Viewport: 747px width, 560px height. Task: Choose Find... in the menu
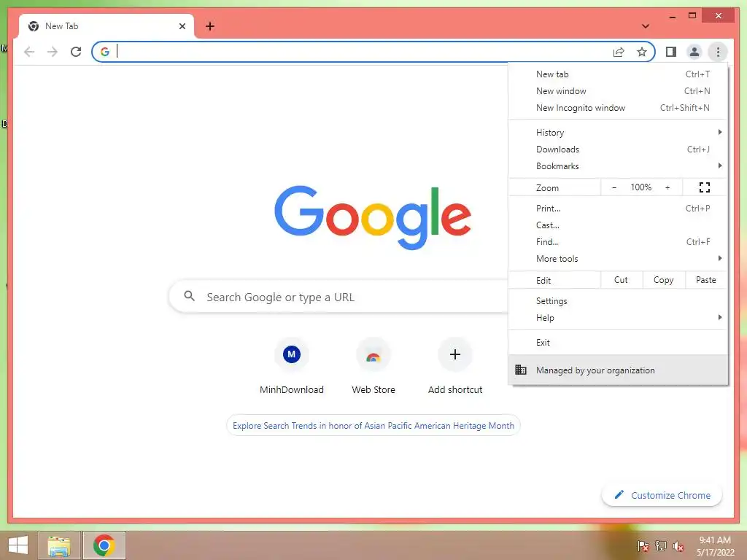618,242
